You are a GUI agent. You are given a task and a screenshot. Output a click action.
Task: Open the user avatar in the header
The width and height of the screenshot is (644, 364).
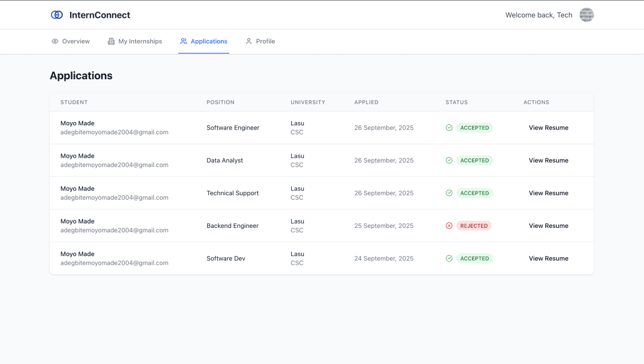coord(586,15)
